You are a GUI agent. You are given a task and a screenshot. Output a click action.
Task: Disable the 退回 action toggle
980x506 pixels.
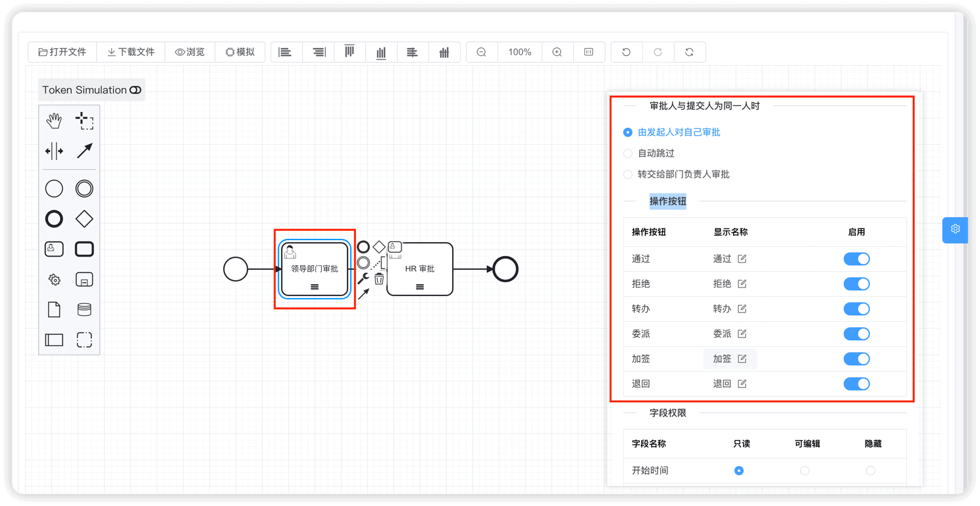(x=856, y=384)
